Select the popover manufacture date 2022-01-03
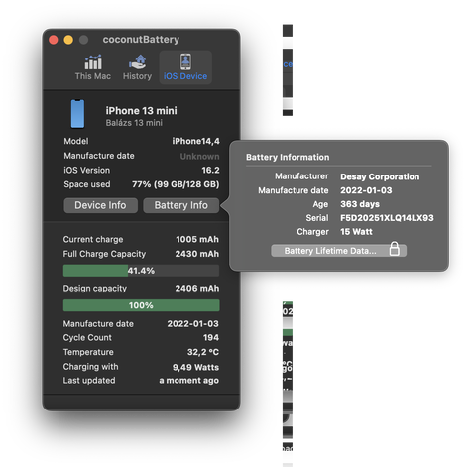The height and width of the screenshot is (467, 476). pyautogui.click(x=366, y=190)
